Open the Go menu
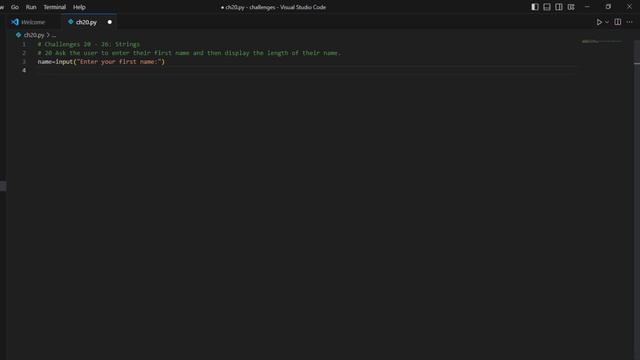Screen dimensions: 640x360 pyautogui.click(x=15, y=7)
